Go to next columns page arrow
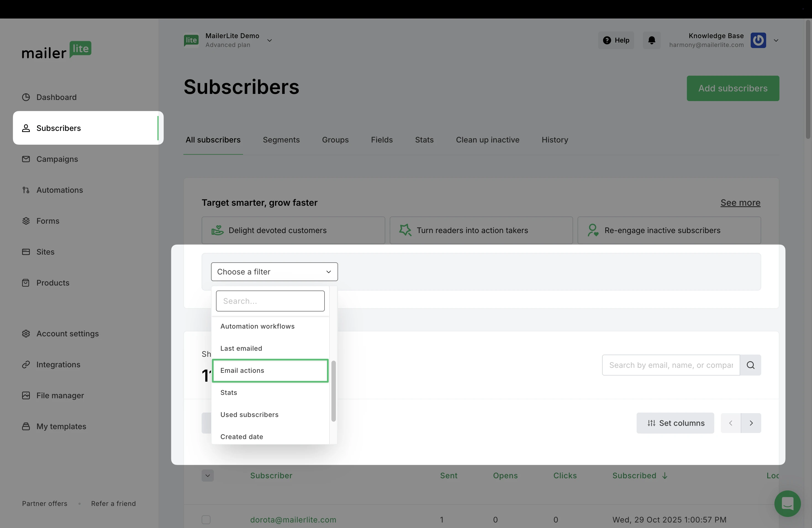The image size is (812, 528). [x=751, y=423]
